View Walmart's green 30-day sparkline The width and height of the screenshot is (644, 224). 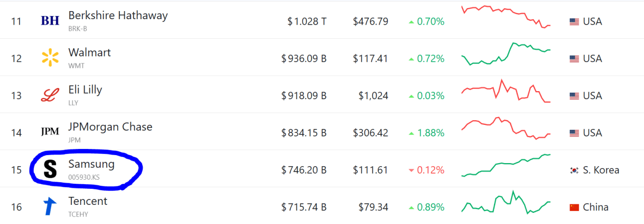pos(506,54)
